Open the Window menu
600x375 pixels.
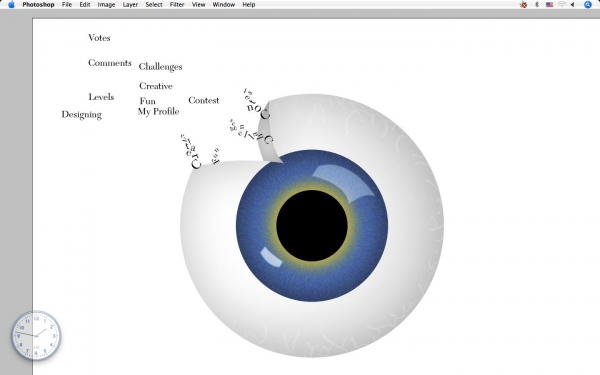[224, 5]
